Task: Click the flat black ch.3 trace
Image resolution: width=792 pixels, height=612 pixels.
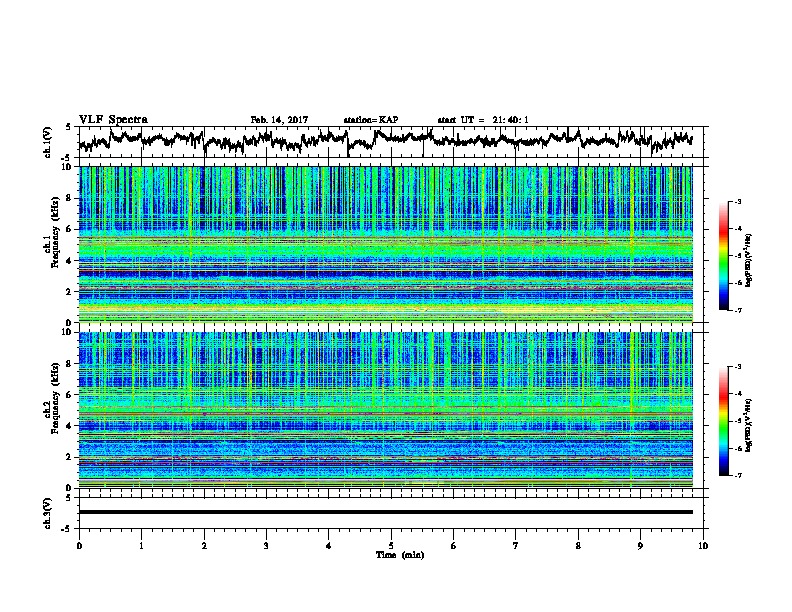Action: [385, 512]
